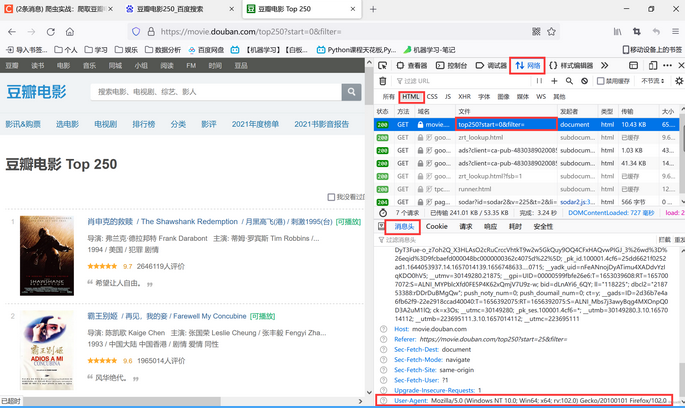Image resolution: width=685 pixels, height=409 pixels.
Task: Focus the browser address bar
Action: [341, 31]
